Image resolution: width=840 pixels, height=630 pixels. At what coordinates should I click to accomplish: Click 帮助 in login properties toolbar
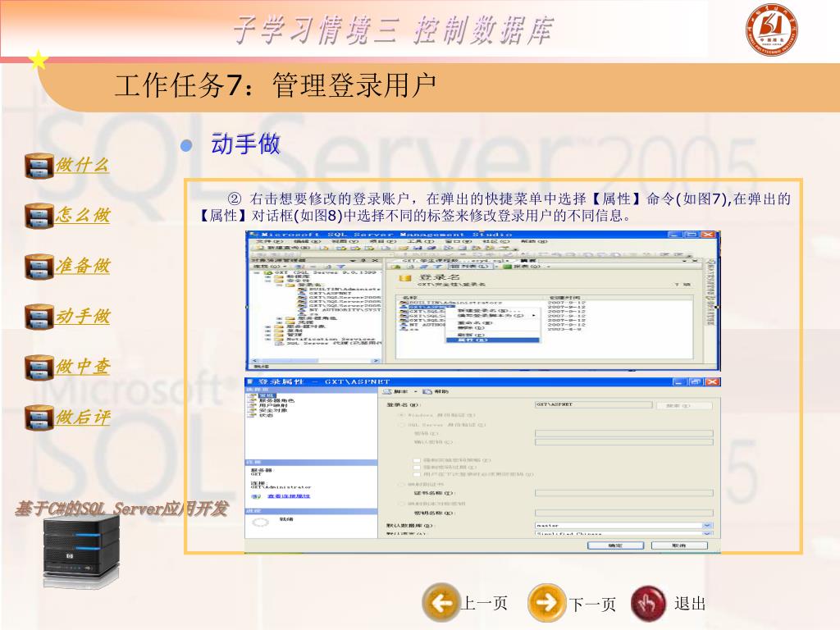[436, 391]
